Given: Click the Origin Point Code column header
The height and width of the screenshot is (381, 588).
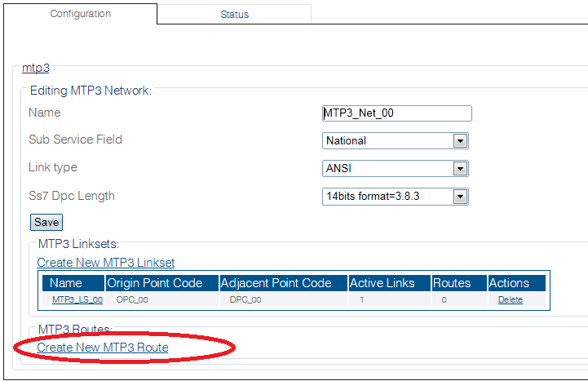Looking at the screenshot, I should pyautogui.click(x=162, y=283).
